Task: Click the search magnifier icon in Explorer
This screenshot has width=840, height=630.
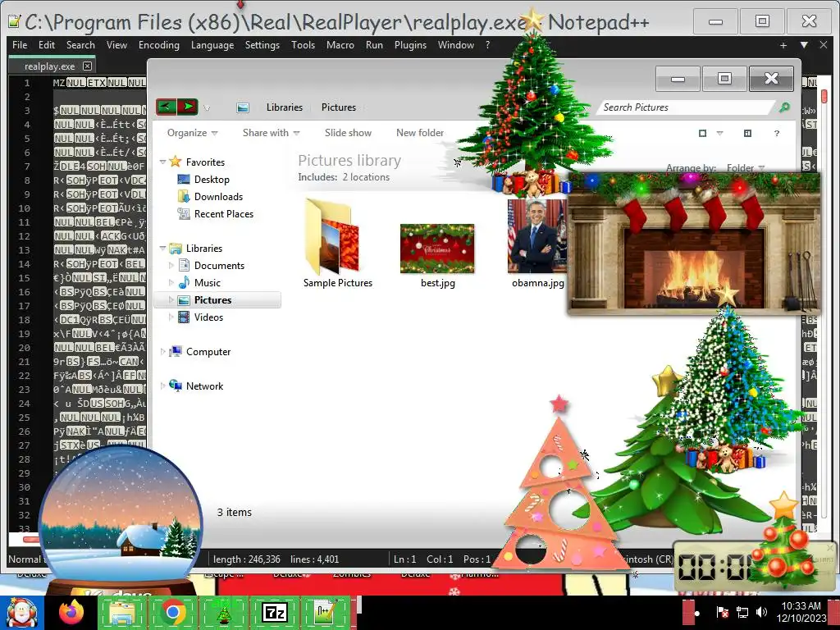Action: coord(784,107)
